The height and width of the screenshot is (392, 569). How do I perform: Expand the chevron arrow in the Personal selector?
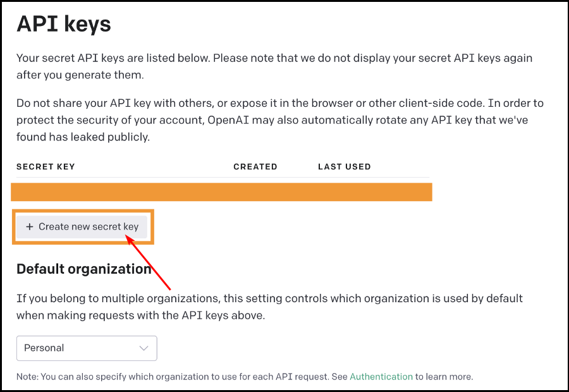click(x=144, y=348)
